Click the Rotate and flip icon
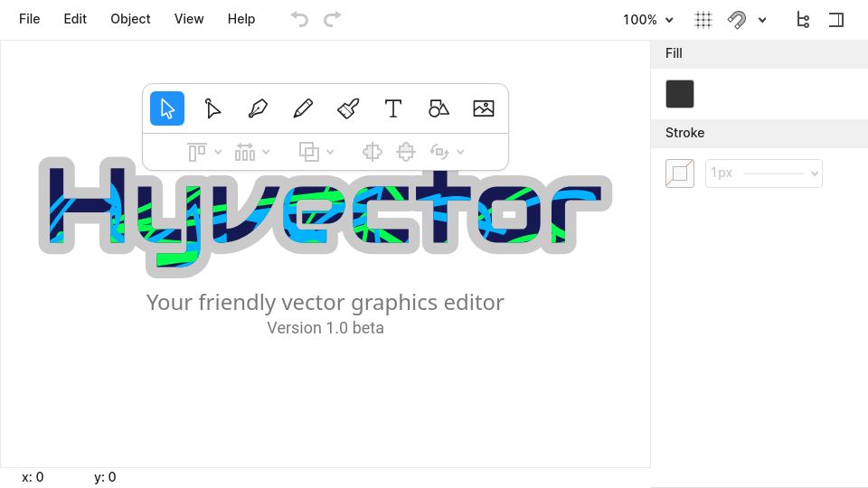Image resolution: width=868 pixels, height=488 pixels. (x=439, y=152)
